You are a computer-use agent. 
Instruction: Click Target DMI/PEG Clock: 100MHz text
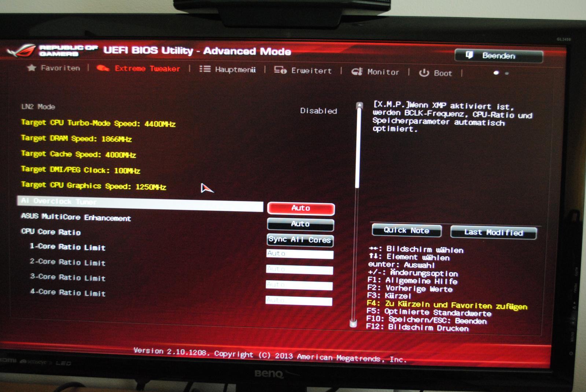[81, 170]
